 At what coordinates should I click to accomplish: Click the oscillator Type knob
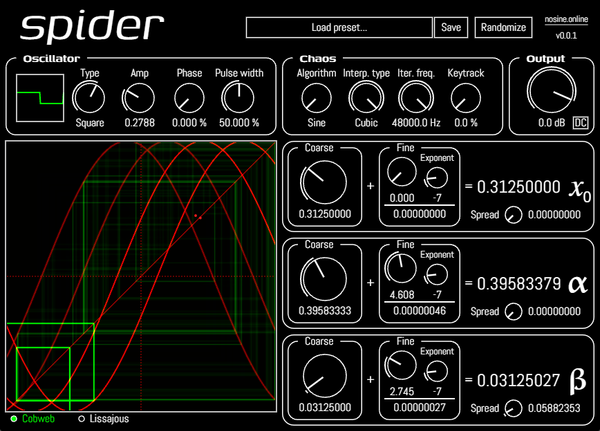tap(89, 98)
